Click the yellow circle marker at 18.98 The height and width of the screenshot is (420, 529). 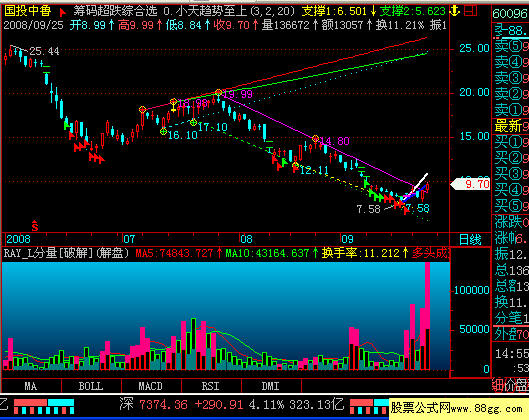[173, 101]
